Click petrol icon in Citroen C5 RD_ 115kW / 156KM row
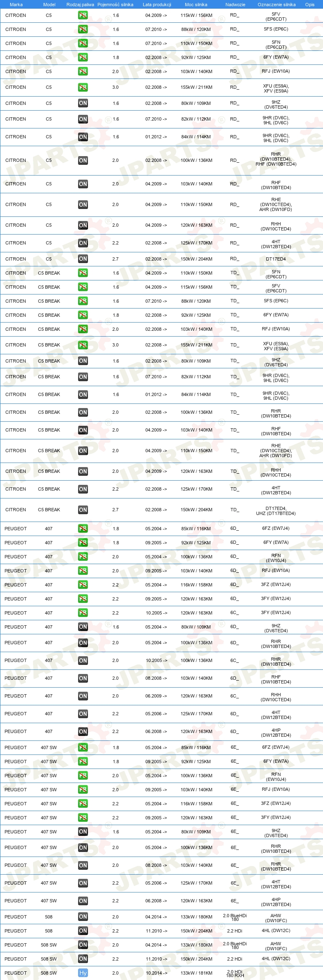The width and height of the screenshot is (323, 980). point(83,15)
